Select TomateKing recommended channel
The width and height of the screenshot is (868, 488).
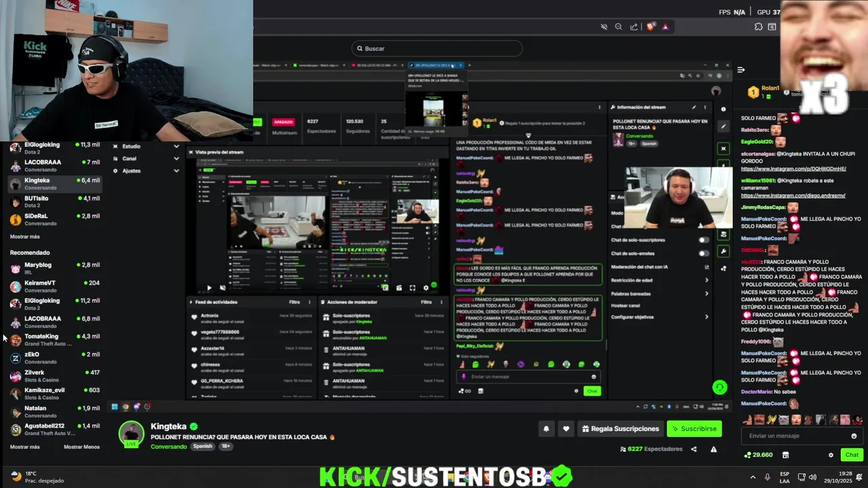(56, 340)
